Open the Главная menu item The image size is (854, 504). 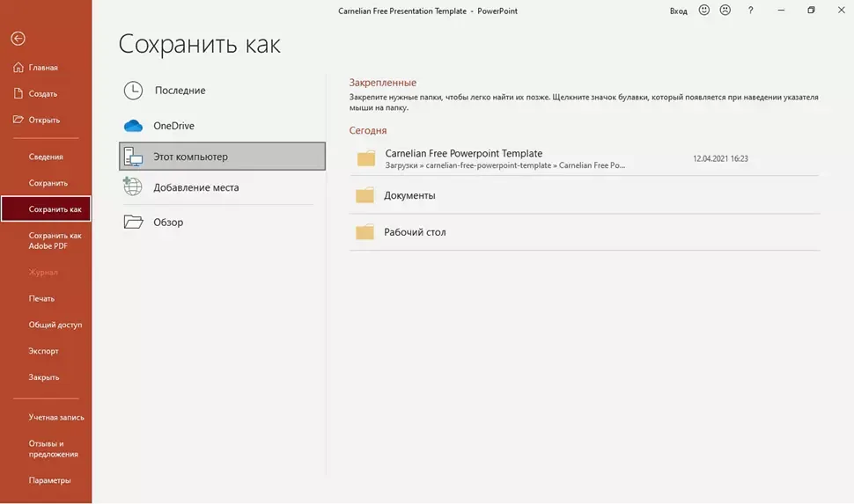[42, 68]
